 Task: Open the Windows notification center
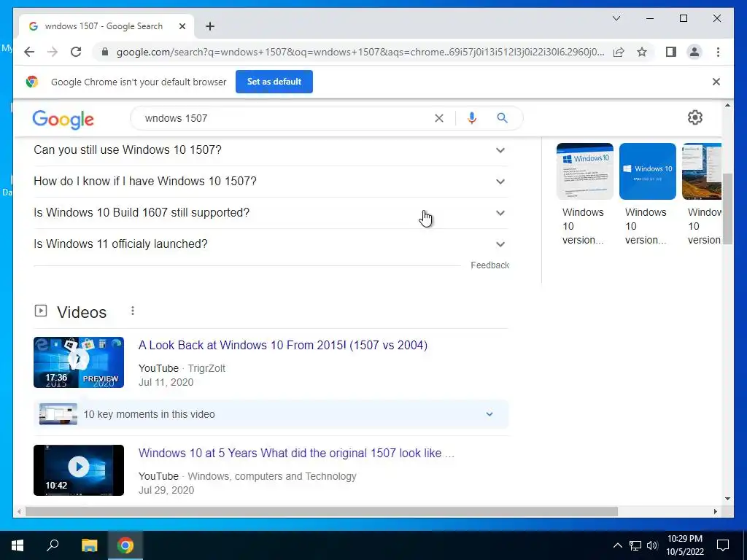click(x=723, y=545)
